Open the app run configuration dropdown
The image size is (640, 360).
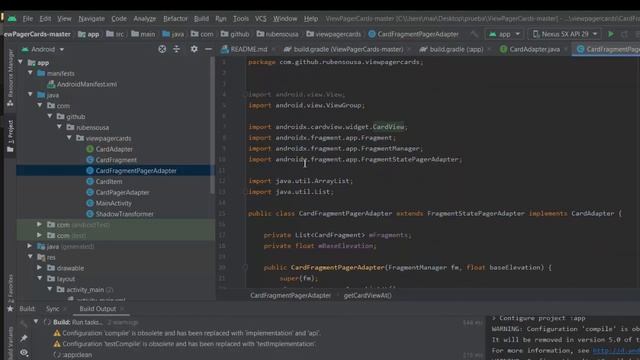pos(504,34)
